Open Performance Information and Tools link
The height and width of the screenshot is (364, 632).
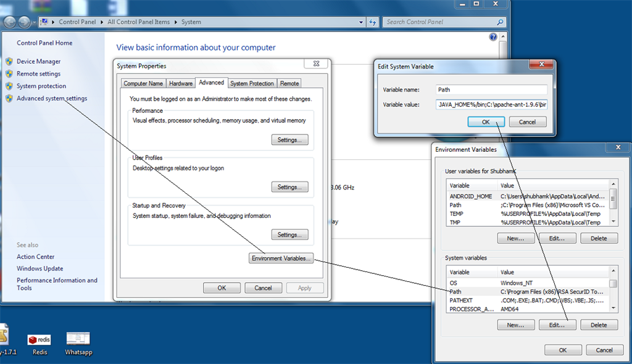coord(57,284)
